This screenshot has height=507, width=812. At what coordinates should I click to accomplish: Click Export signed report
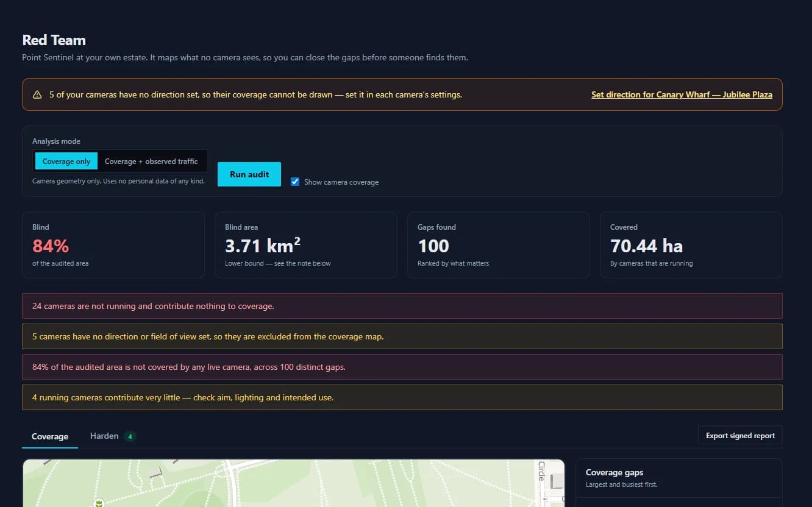click(x=740, y=436)
